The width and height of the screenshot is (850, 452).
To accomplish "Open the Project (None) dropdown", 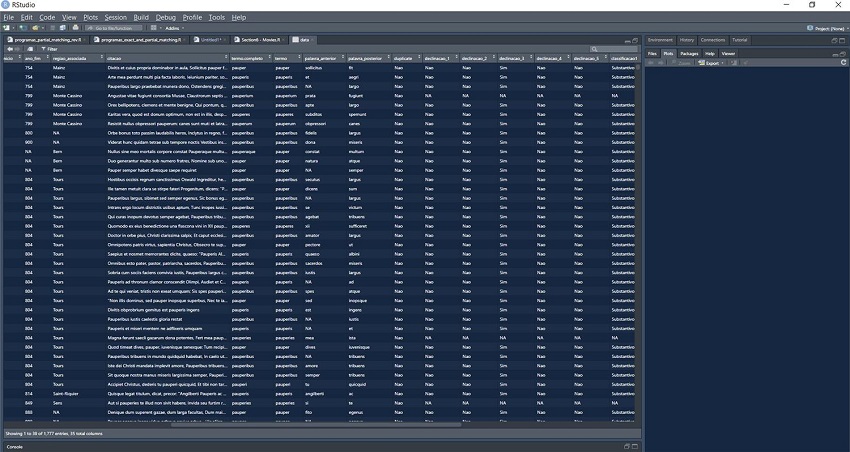I will point(818,28).
